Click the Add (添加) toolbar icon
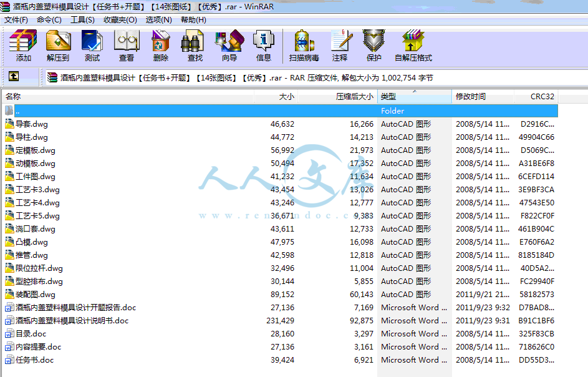The image size is (588, 377). pyautogui.click(x=23, y=41)
